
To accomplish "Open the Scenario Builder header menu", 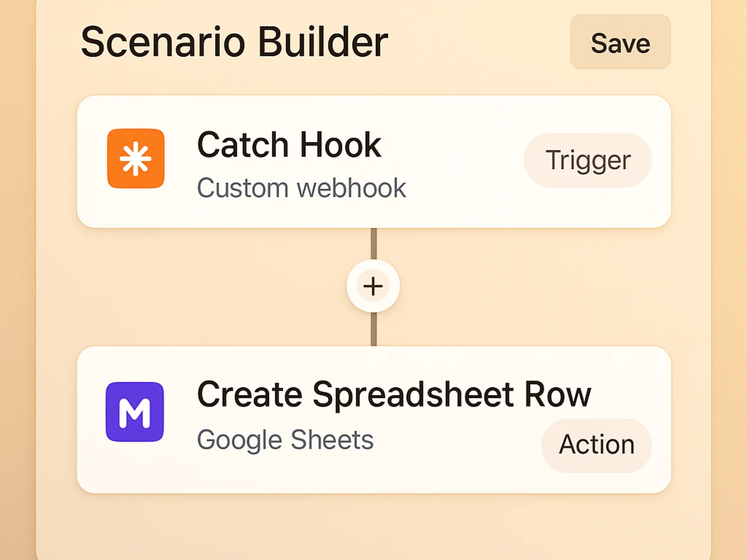I will click(233, 42).
